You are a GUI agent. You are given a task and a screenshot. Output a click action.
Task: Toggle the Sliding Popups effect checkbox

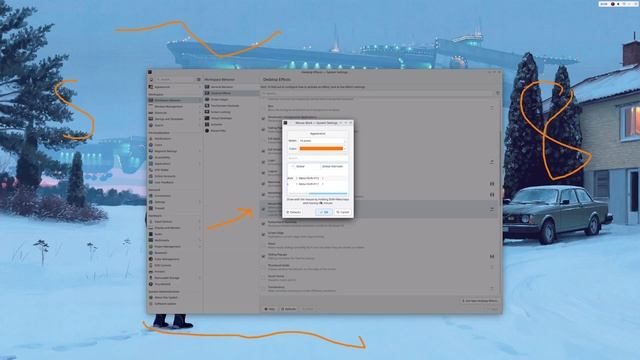pyautogui.click(x=263, y=256)
